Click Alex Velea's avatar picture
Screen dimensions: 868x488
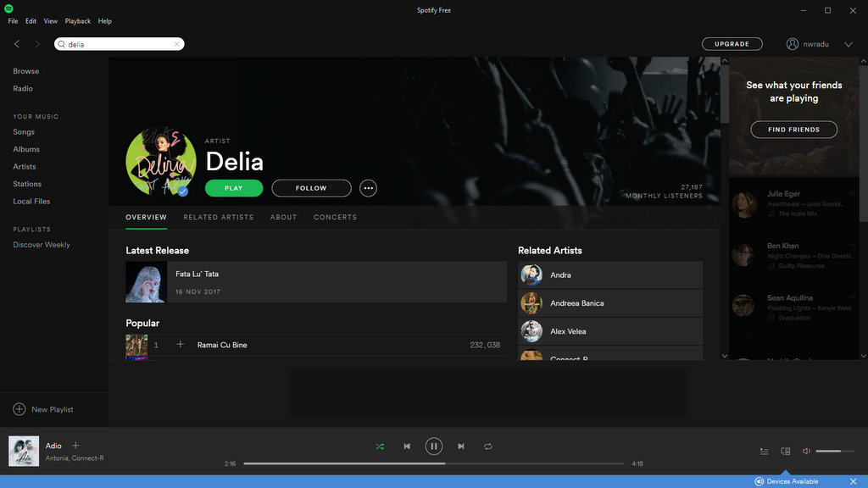(x=531, y=331)
